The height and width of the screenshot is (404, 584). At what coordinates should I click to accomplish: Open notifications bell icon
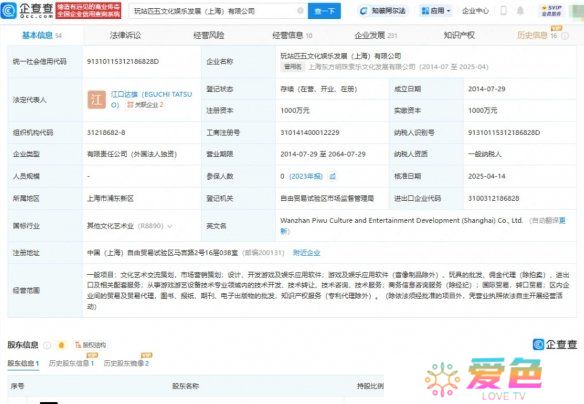(520, 11)
